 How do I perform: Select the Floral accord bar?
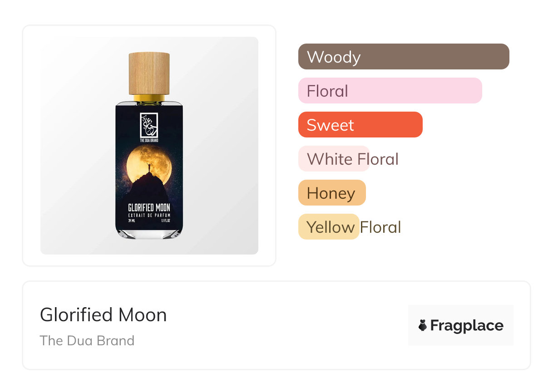pos(390,91)
